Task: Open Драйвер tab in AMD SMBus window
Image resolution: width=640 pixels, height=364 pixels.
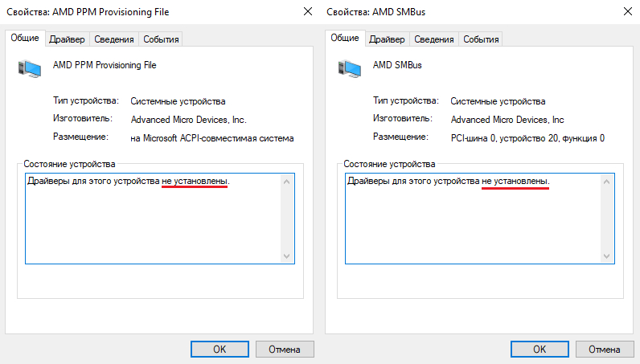Action: pos(387,39)
